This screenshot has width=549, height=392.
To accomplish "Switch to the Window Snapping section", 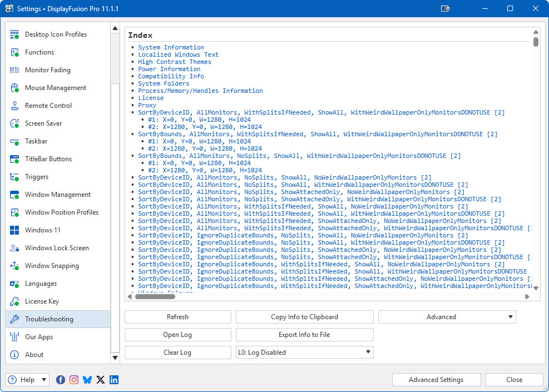I will point(52,266).
